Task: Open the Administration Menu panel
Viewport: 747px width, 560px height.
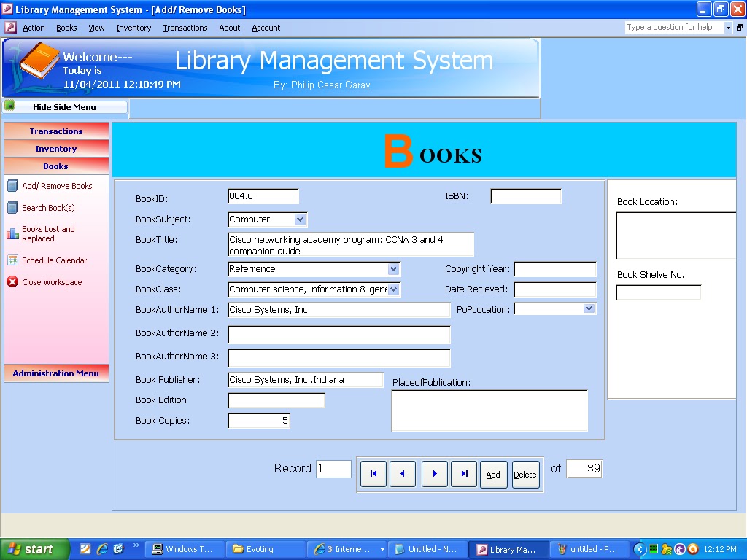Action: tap(56, 373)
